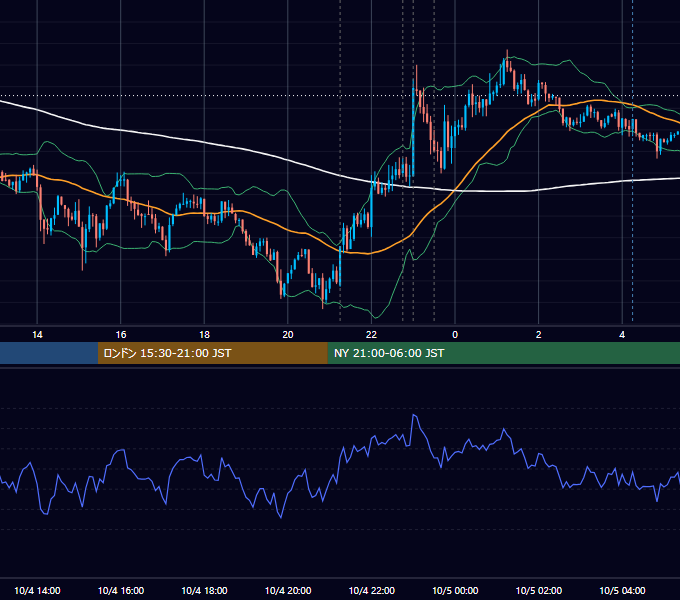
Task: Click the 10/4 16:00 date label
Action: 121,590
